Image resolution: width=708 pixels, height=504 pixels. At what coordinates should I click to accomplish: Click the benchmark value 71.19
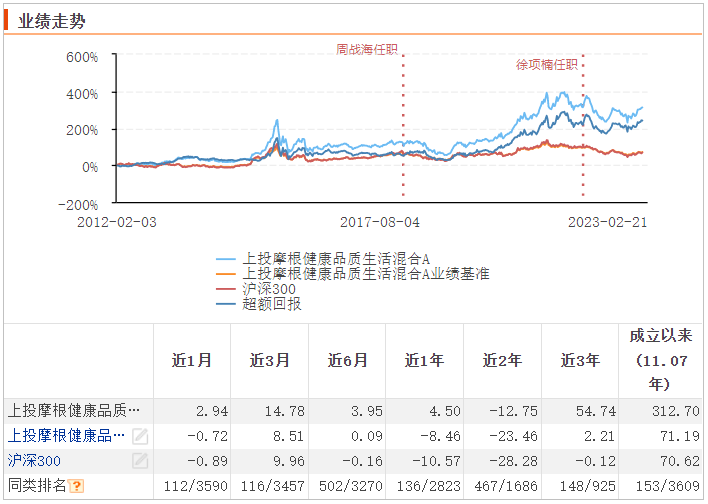(680, 436)
